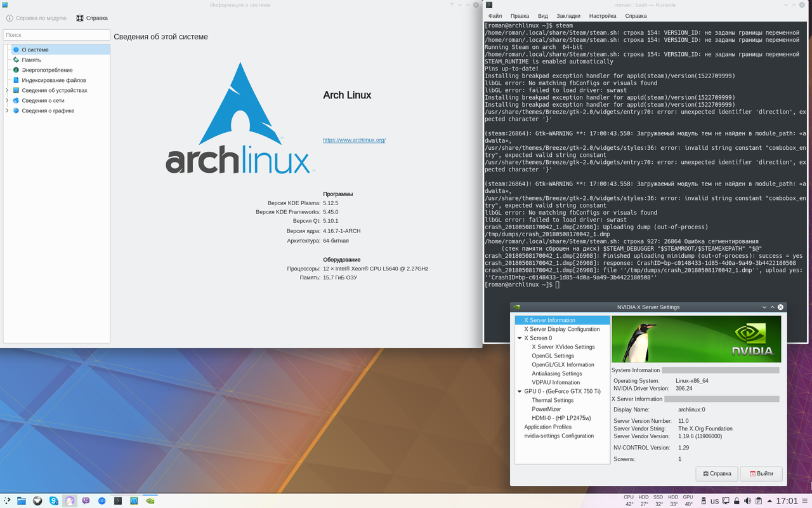Click the blue round icon after Viber
The image size is (812, 508).
102,500
